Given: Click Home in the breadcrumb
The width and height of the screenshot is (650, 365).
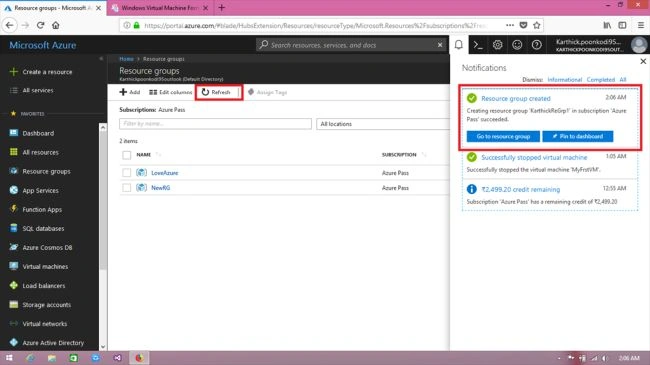Looking at the screenshot, I should pos(126,59).
